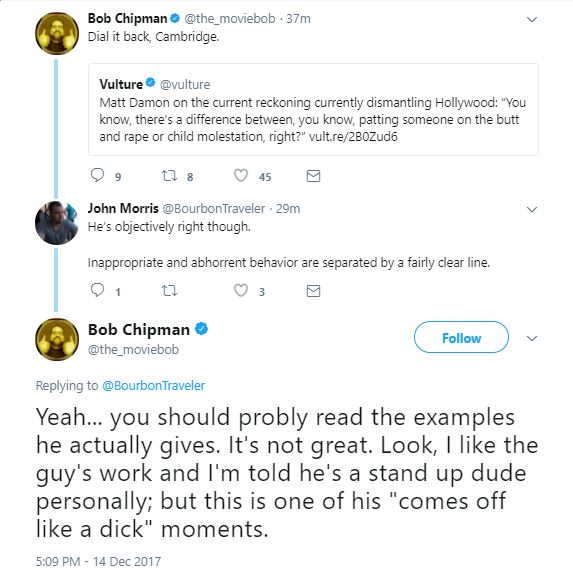Click the 5:09 PM - 14 Dec 2017 timestamp

pyautogui.click(x=98, y=561)
